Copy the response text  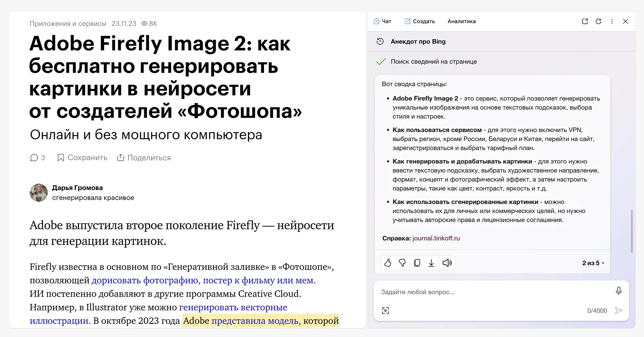tap(417, 263)
